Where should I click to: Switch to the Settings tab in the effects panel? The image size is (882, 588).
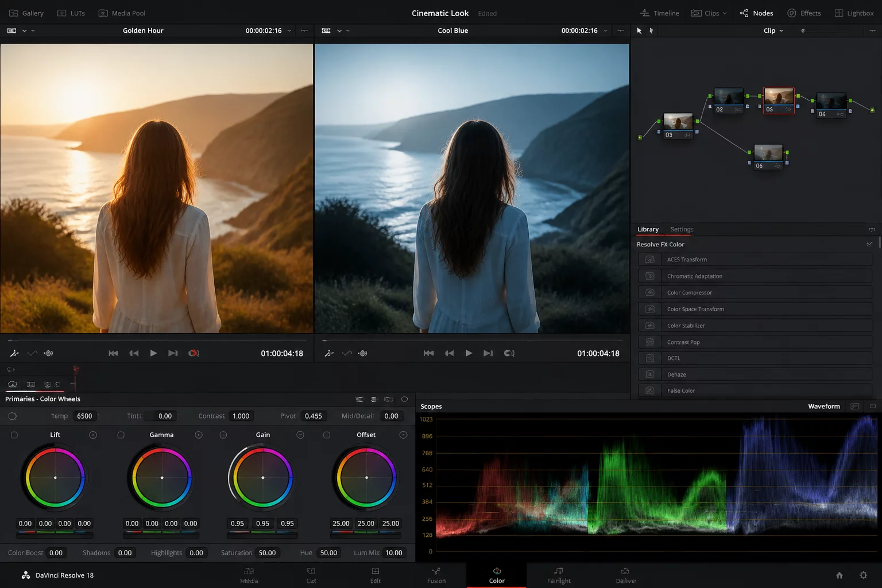[x=682, y=230]
